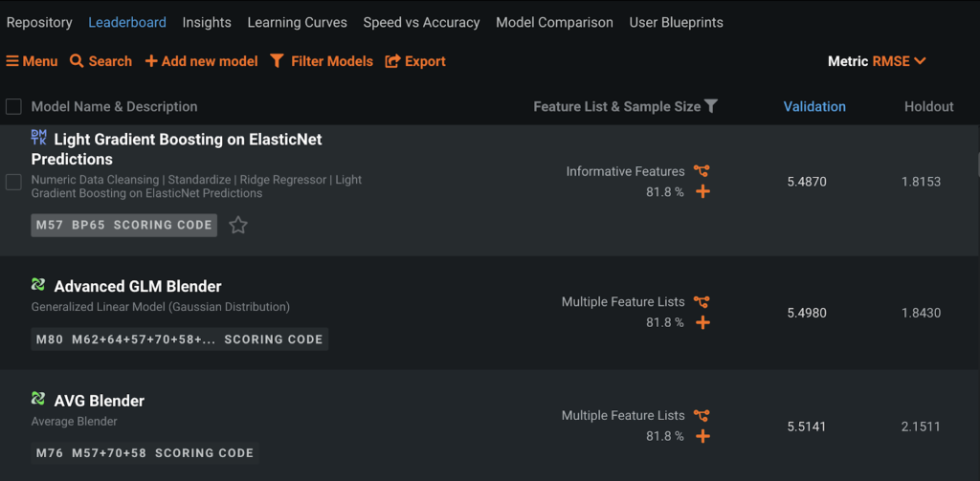Click the M57 BP65 Scoring Code tag
This screenshot has height=481, width=980.
(124, 226)
